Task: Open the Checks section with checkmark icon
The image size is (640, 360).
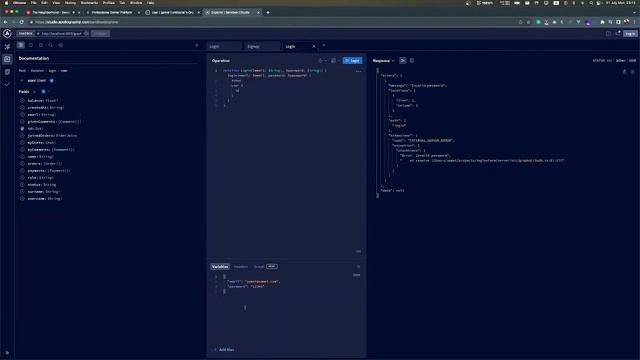Action: (7, 84)
